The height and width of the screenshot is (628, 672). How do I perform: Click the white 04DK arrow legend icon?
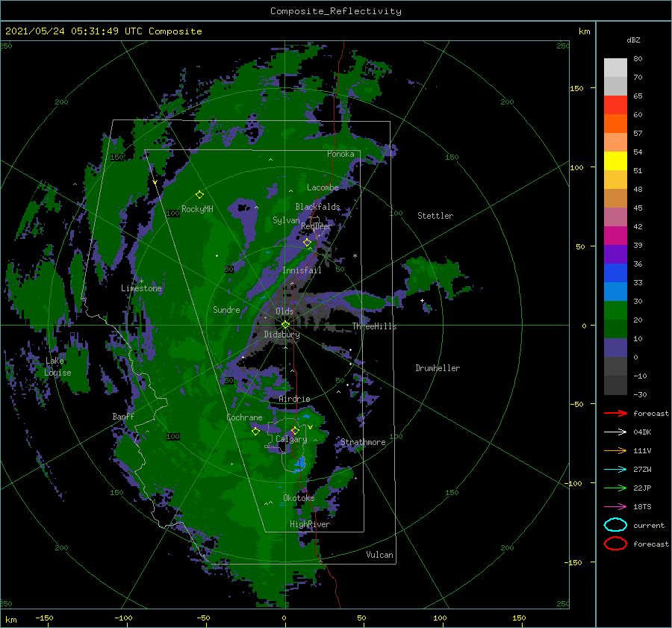[x=615, y=432]
